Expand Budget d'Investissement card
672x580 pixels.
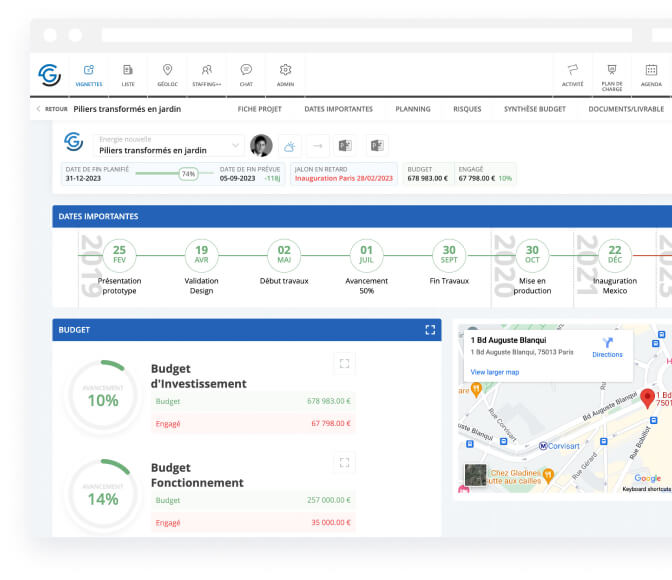[x=344, y=364]
